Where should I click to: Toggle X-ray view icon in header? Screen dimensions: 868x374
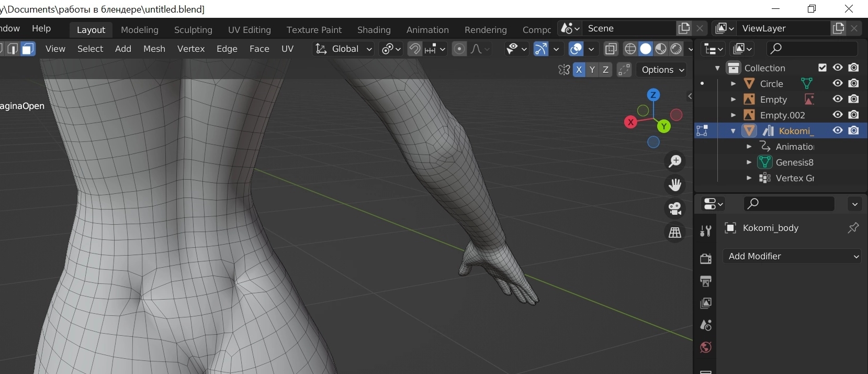(611, 49)
